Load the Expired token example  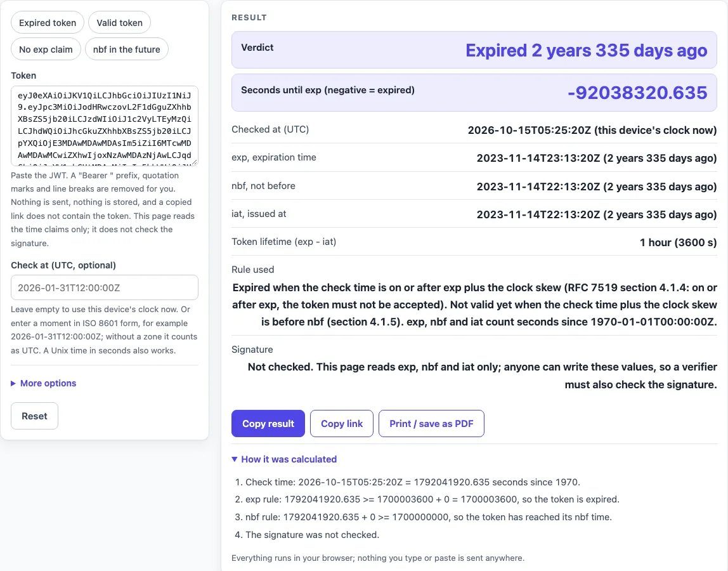point(48,23)
